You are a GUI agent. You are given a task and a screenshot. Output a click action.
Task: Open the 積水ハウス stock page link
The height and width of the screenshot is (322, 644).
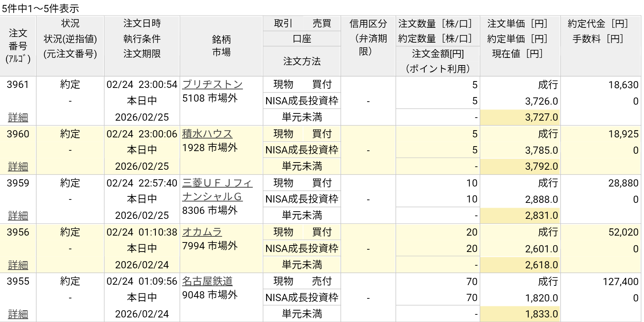click(x=207, y=134)
